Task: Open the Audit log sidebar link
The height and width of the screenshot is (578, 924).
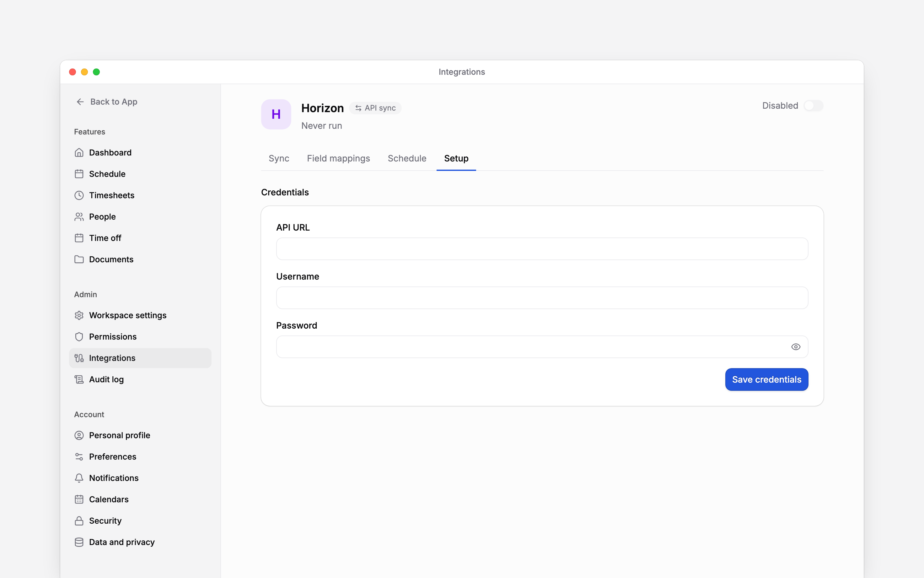Action: coord(140,379)
